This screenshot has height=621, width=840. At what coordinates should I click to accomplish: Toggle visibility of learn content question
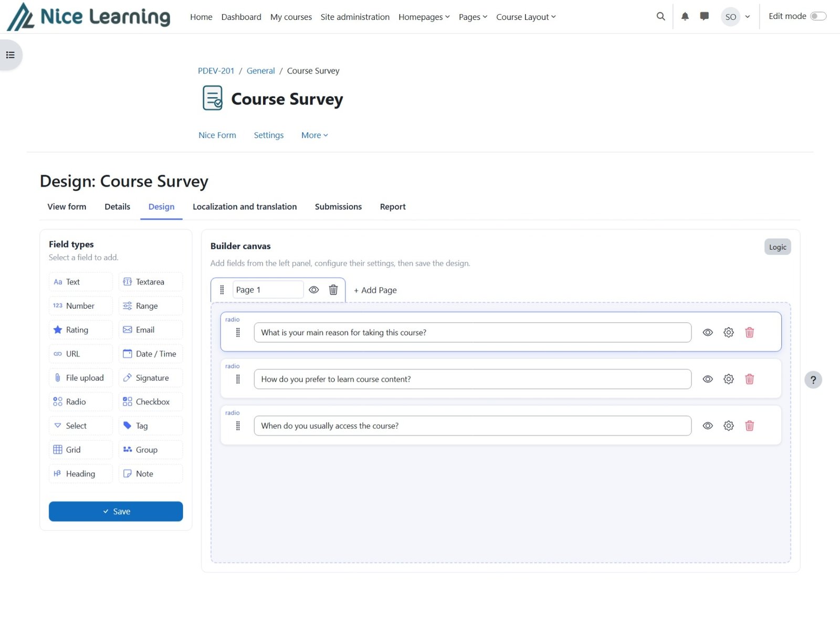708,379
